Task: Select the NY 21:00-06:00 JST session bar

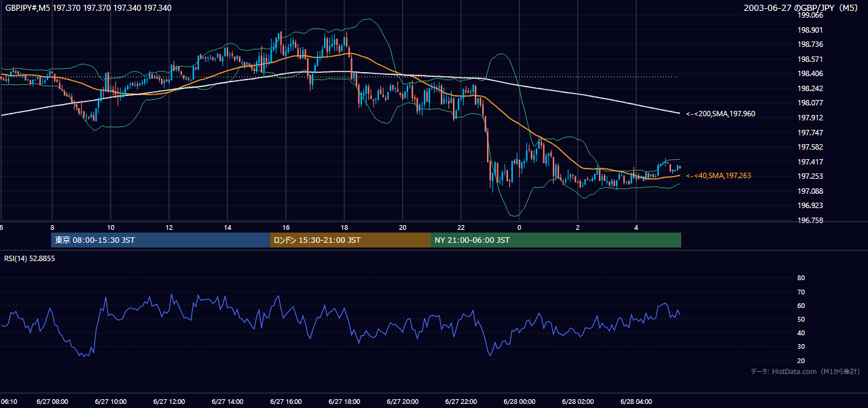Action: tap(556, 240)
